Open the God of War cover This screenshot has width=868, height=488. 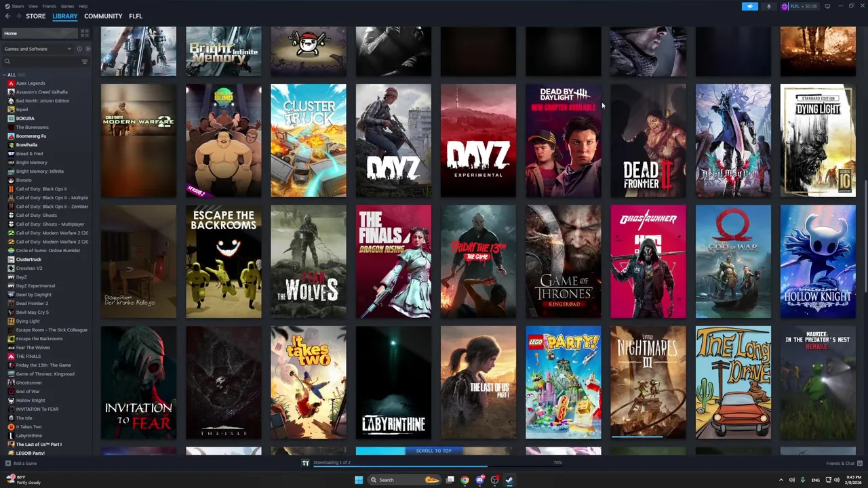tap(733, 262)
